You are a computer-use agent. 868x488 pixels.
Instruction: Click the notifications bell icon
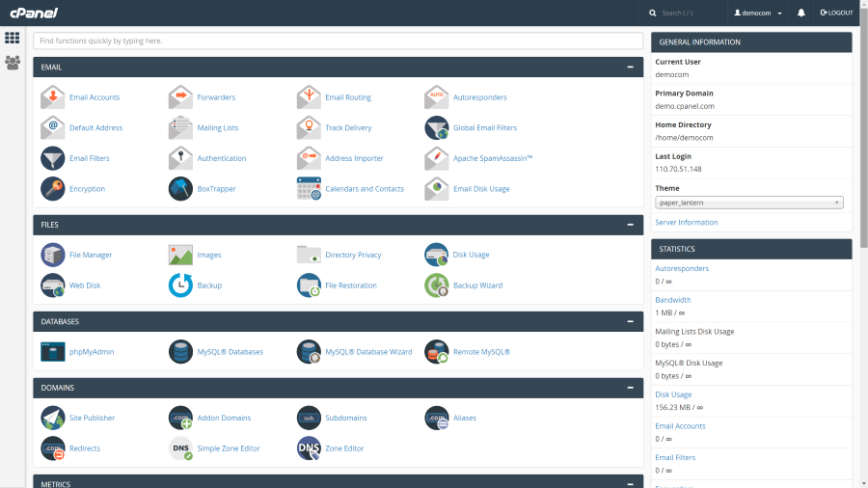click(x=801, y=13)
